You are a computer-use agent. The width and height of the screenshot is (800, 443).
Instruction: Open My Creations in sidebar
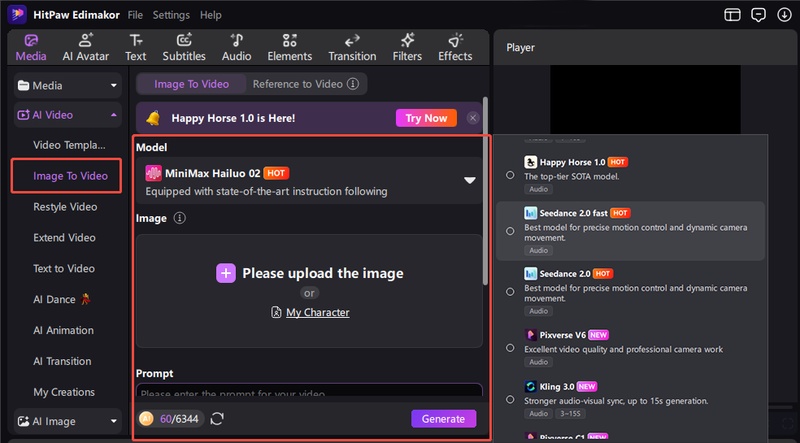(x=64, y=392)
